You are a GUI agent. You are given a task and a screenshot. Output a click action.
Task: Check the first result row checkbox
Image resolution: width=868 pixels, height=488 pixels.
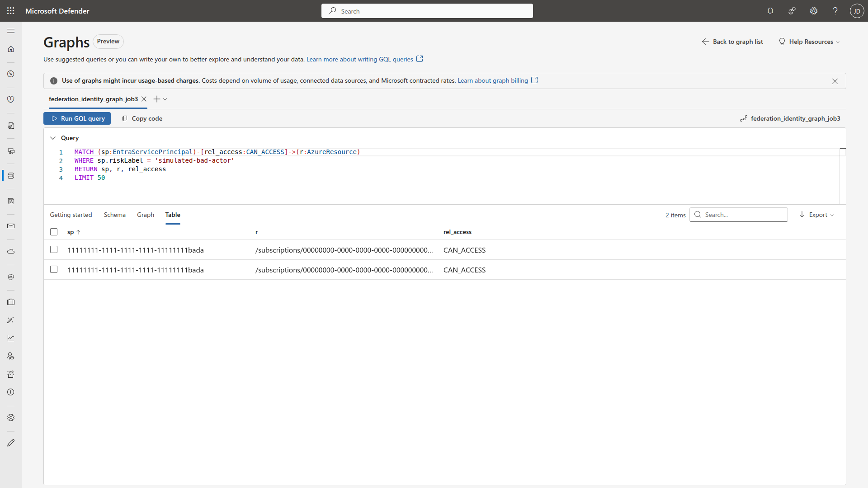coord(54,249)
